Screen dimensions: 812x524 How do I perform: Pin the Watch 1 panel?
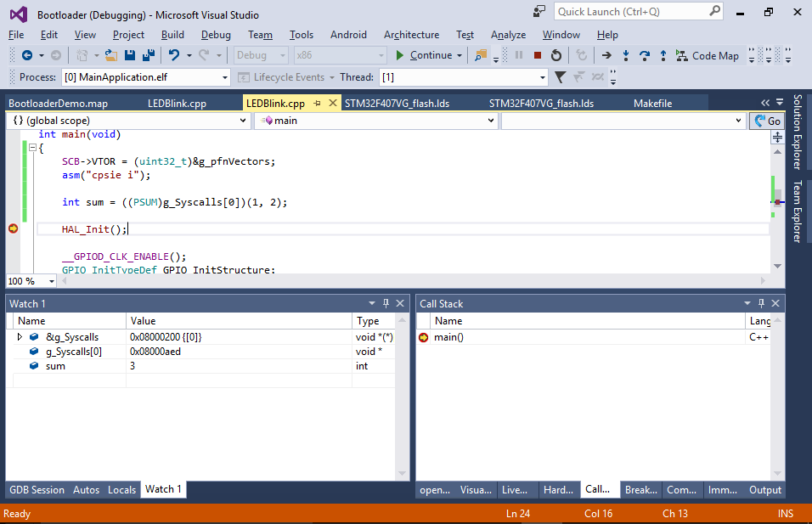click(386, 303)
